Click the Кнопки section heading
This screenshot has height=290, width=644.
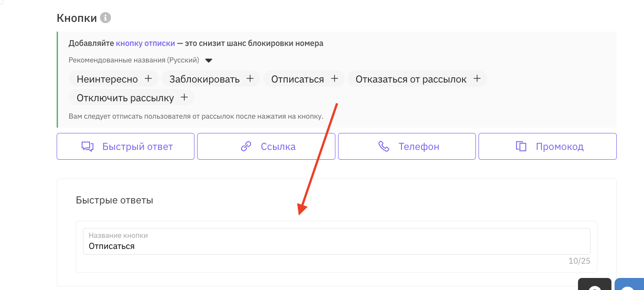(x=77, y=18)
